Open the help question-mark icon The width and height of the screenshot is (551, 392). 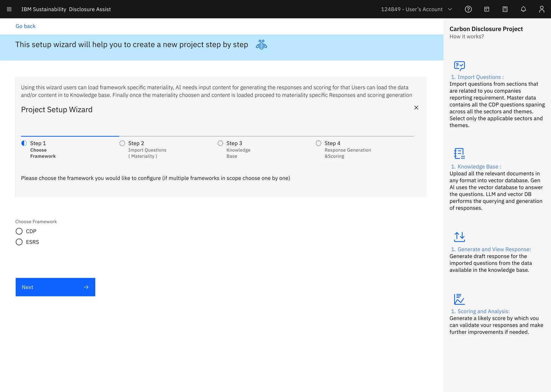tap(468, 9)
